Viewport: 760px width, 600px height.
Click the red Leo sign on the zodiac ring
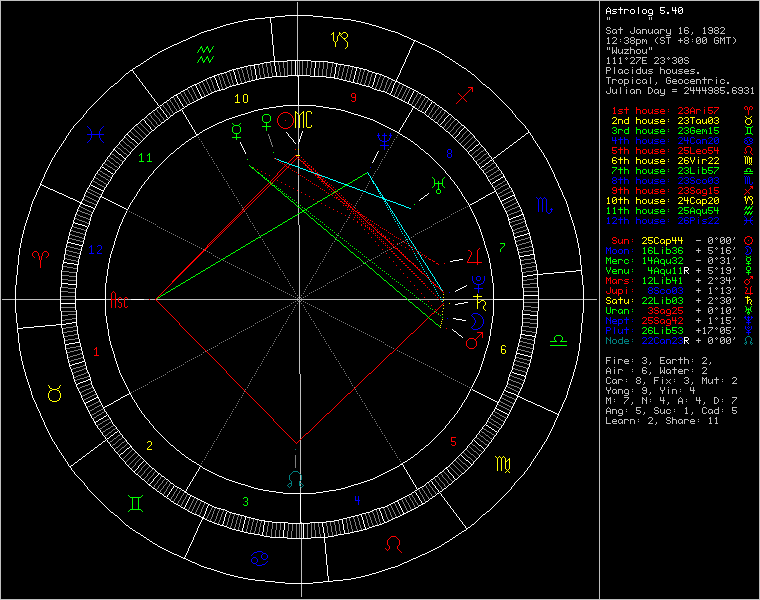tap(396, 544)
